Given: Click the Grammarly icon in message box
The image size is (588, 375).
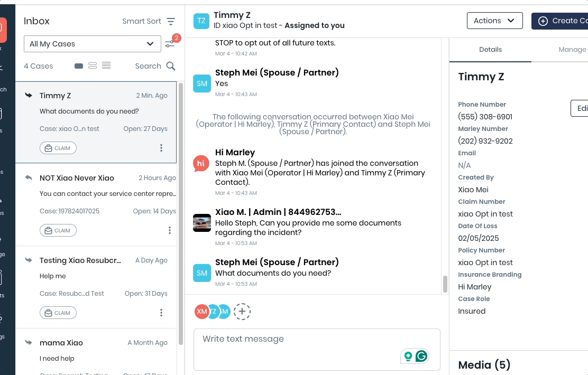Looking at the screenshot, I should [421, 356].
